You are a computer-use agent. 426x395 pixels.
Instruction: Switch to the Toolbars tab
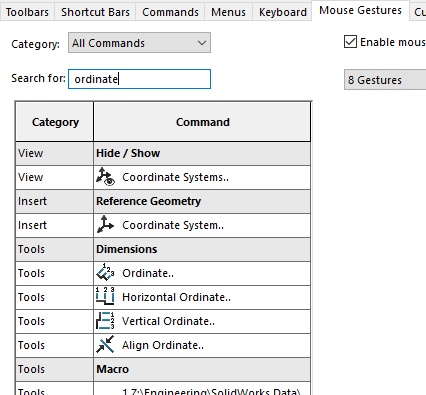point(27,12)
